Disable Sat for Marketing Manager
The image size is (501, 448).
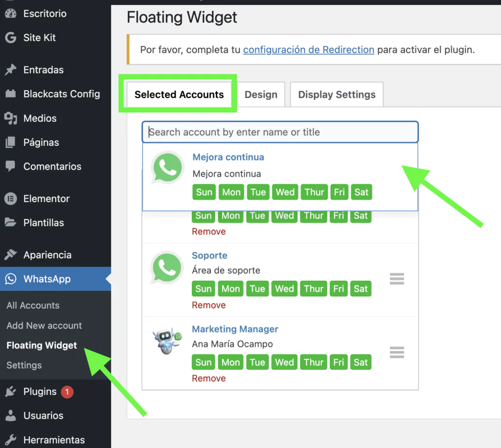coord(361,362)
